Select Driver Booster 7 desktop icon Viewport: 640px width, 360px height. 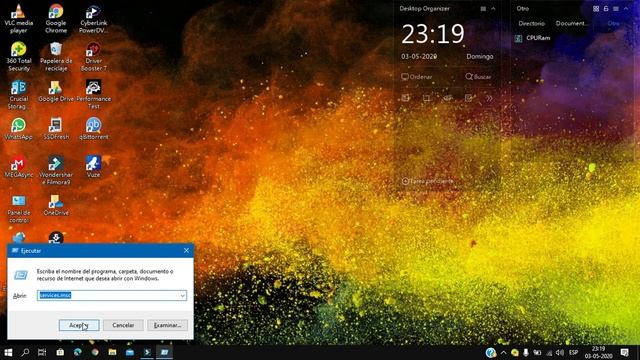point(93,56)
